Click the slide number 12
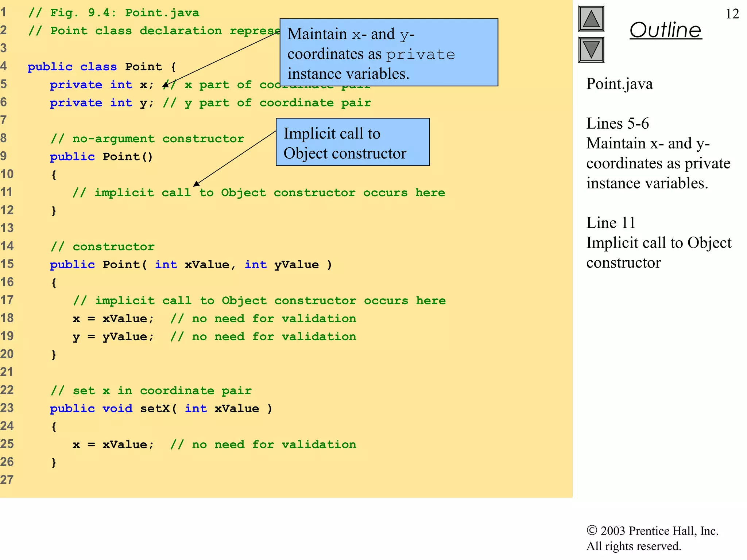 tap(732, 14)
